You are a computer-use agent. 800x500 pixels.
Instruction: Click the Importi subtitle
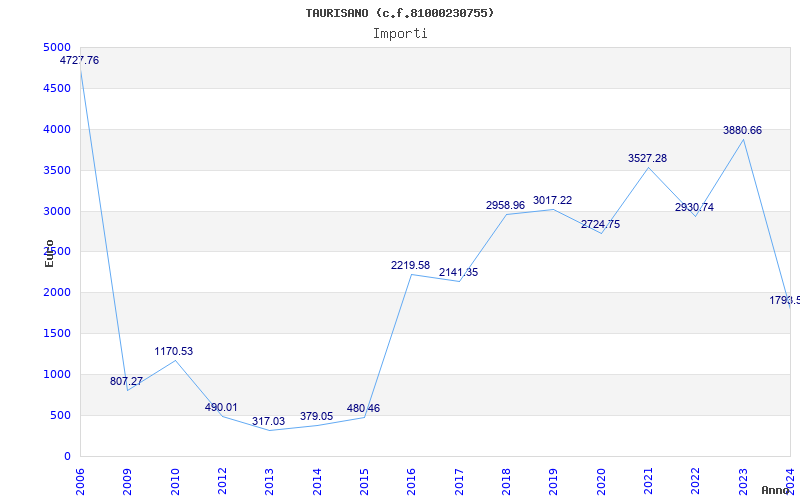400,34
